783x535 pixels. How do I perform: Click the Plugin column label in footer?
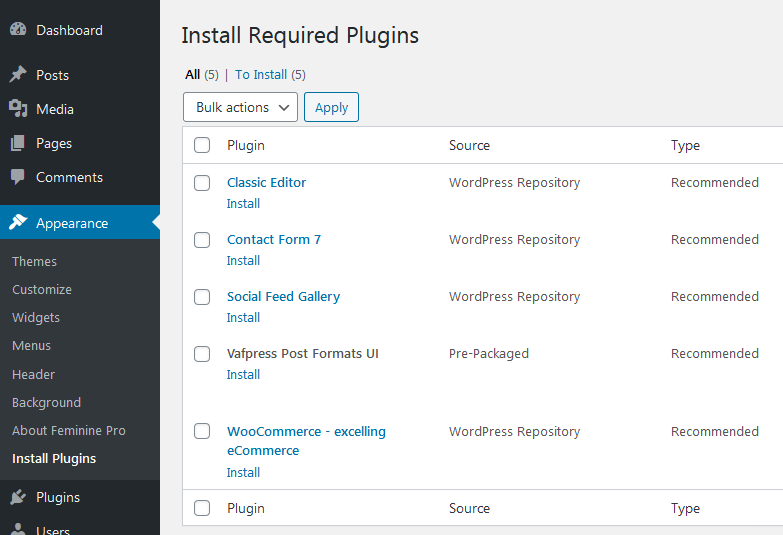tap(246, 508)
